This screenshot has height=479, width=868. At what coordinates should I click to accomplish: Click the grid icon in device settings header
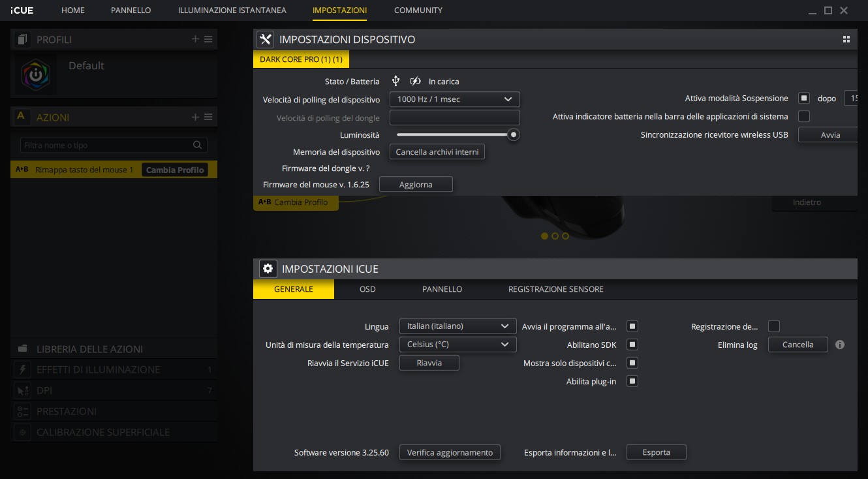pos(846,39)
